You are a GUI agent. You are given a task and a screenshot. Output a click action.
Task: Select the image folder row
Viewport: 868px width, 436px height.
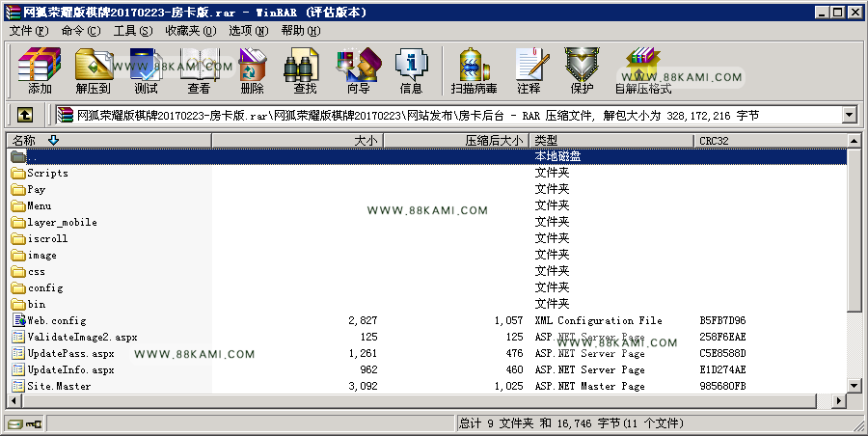tap(427, 255)
